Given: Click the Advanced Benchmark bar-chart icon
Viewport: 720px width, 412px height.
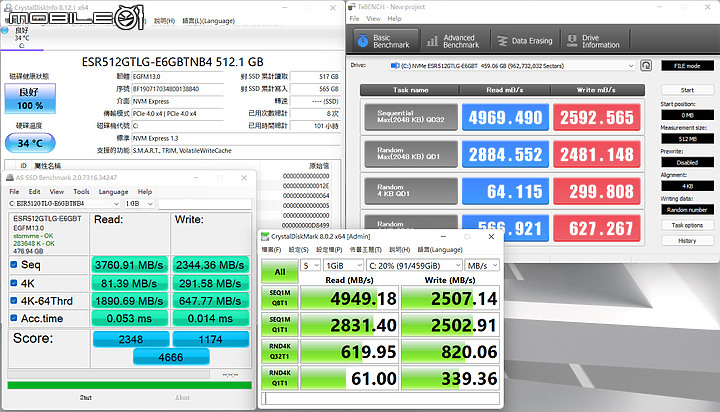Looking at the screenshot, I should pyautogui.click(x=432, y=41).
